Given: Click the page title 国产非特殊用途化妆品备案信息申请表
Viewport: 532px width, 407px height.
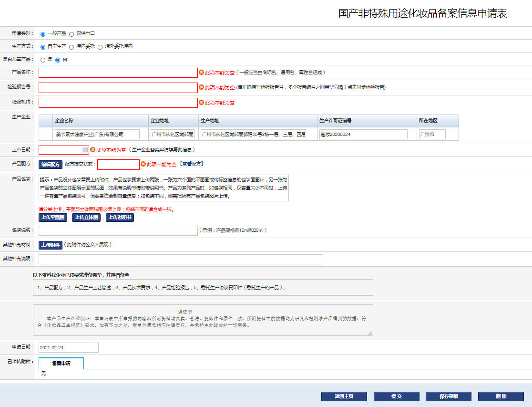Looking at the screenshot, I should pos(422,13).
